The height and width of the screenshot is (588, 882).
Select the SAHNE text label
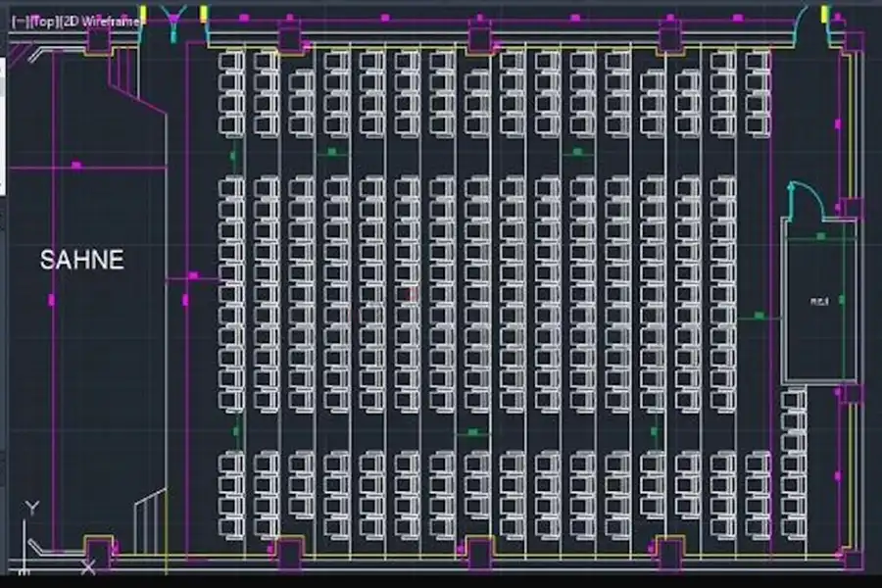click(82, 260)
